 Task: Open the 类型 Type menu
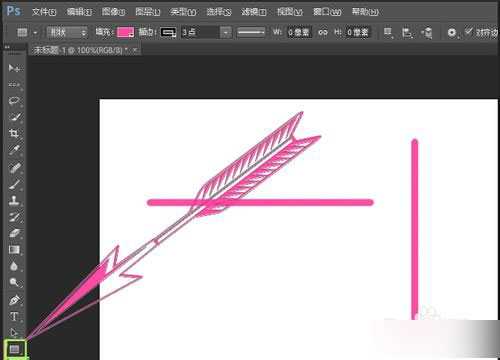point(183,12)
